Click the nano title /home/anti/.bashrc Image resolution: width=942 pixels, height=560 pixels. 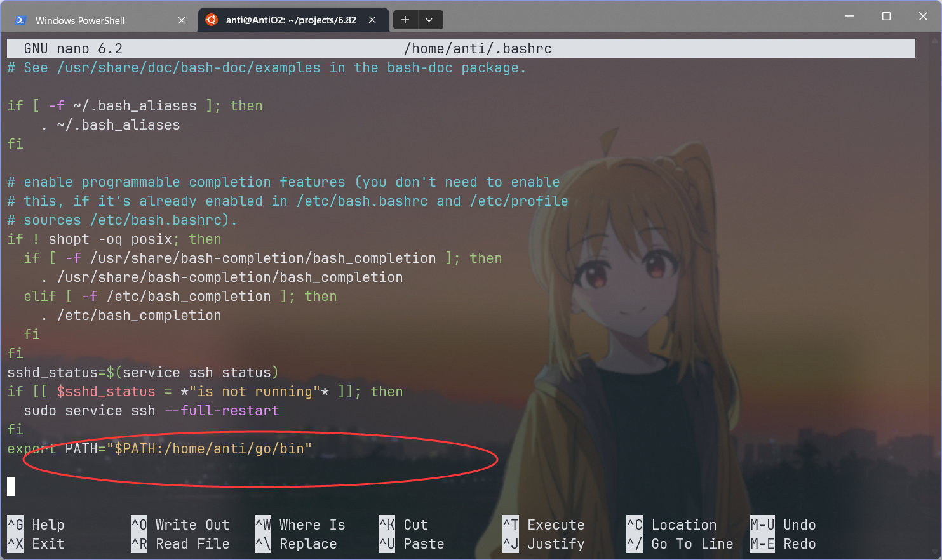[478, 49]
